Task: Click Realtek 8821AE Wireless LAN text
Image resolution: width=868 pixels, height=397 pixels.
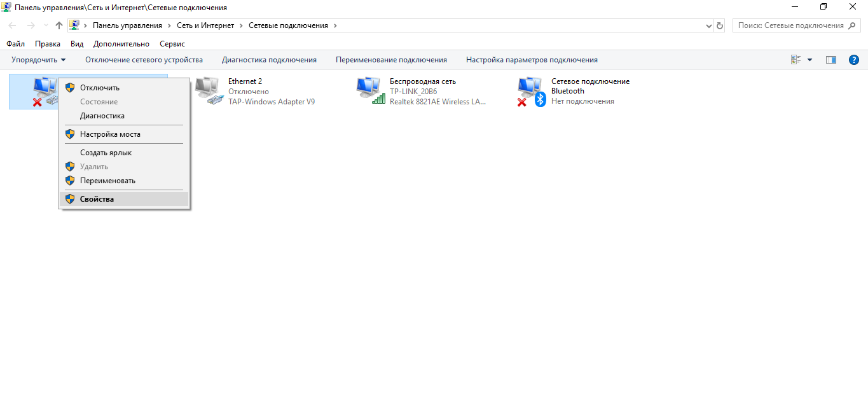Action: [x=437, y=102]
